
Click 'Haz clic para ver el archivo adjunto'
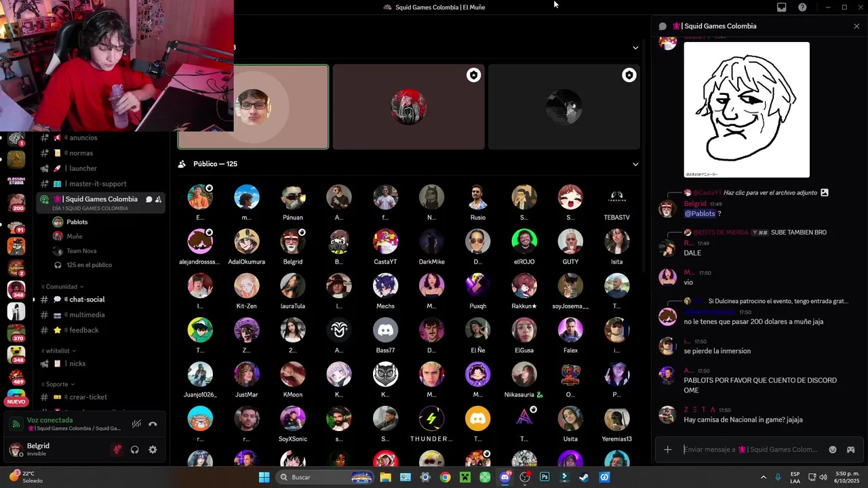click(x=770, y=193)
